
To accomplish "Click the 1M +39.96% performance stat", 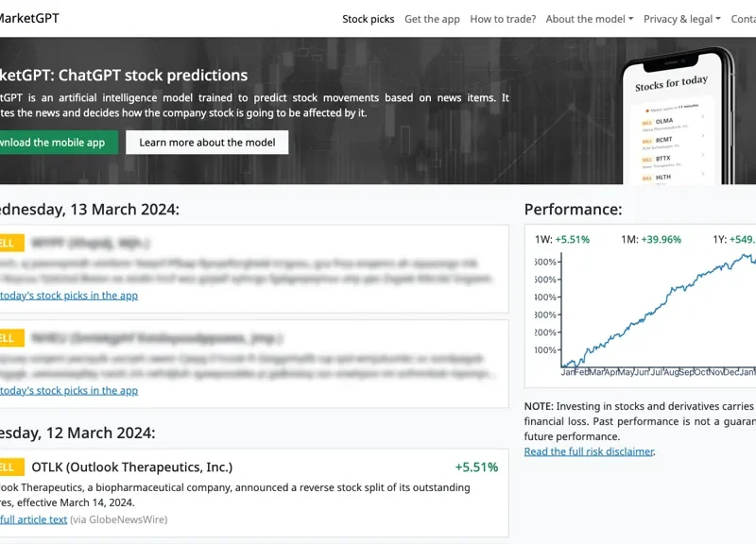I will [x=650, y=239].
